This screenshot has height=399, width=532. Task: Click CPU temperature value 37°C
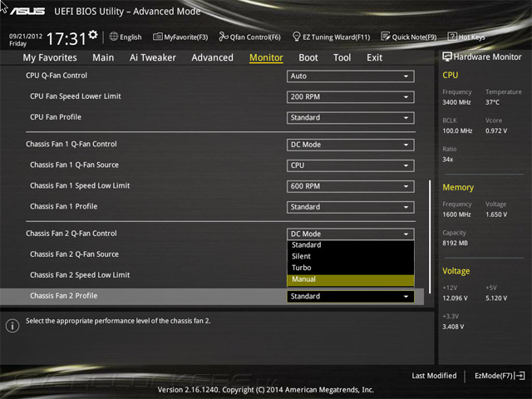click(492, 102)
